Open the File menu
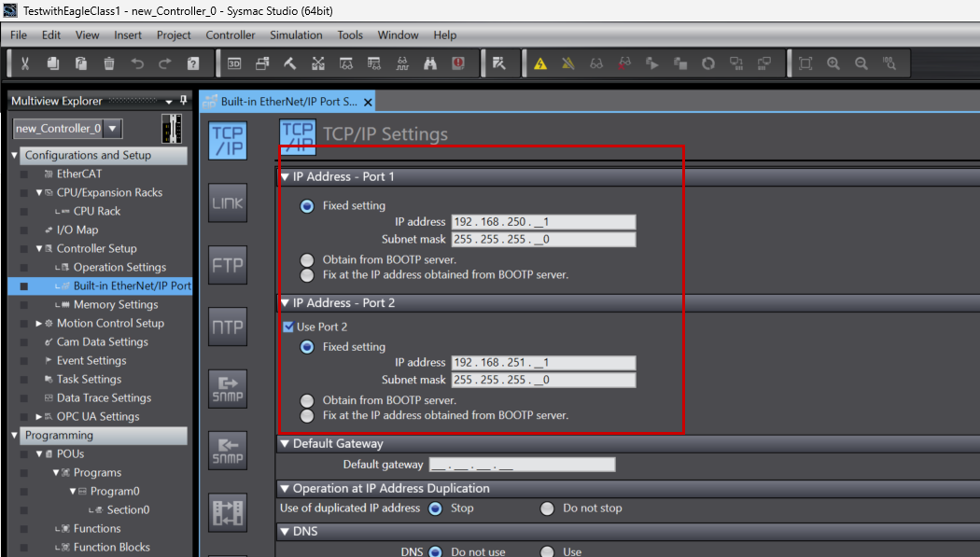Viewport: 980px width, 557px height. pyautogui.click(x=19, y=35)
